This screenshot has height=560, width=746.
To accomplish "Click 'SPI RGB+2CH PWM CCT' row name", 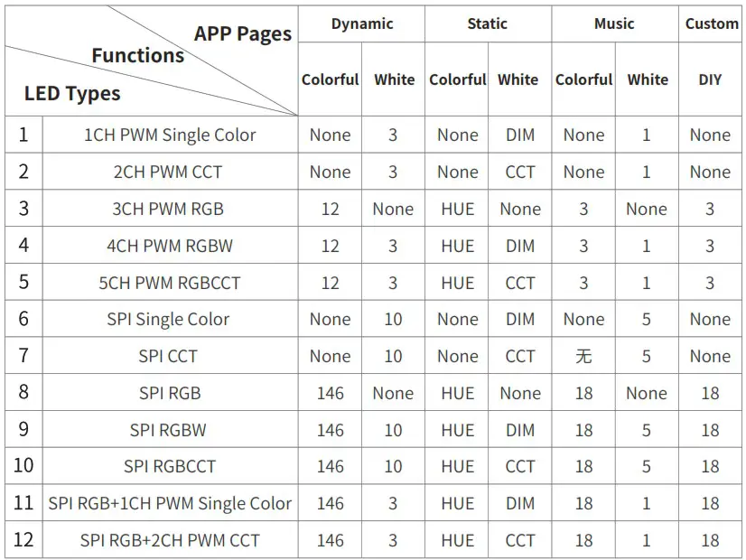I will click(x=170, y=540).
